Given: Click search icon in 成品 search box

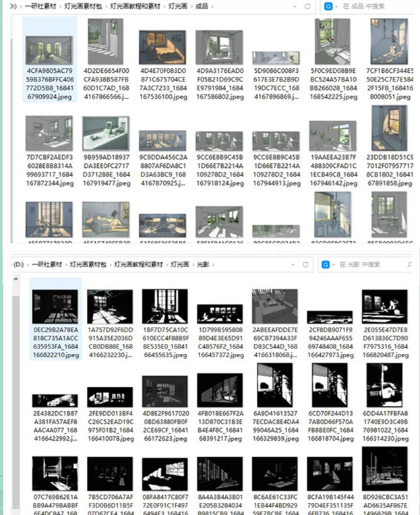Looking at the screenshot, I should [x=330, y=7].
